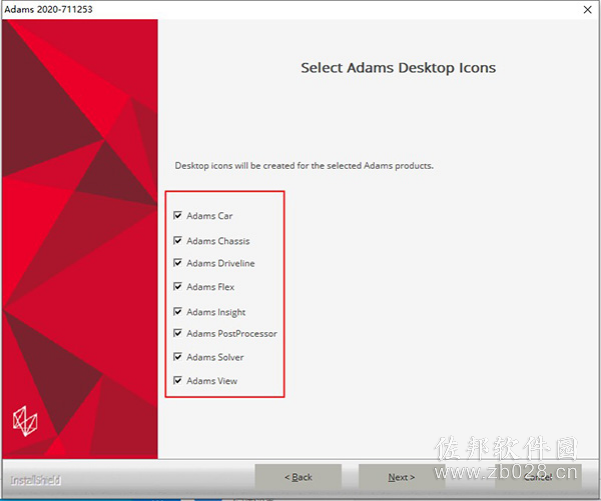Image resolution: width=601 pixels, height=501 pixels.
Task: Click the MSC logo on red panel
Action: [25, 421]
